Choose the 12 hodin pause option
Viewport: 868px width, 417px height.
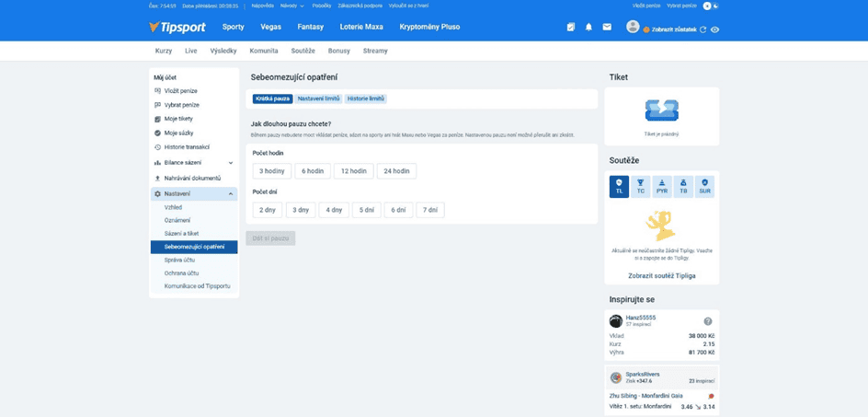tap(354, 171)
